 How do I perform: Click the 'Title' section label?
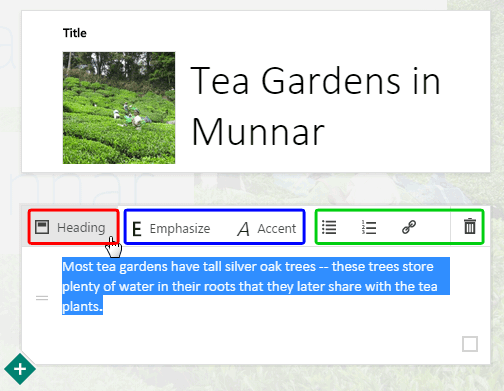(75, 33)
